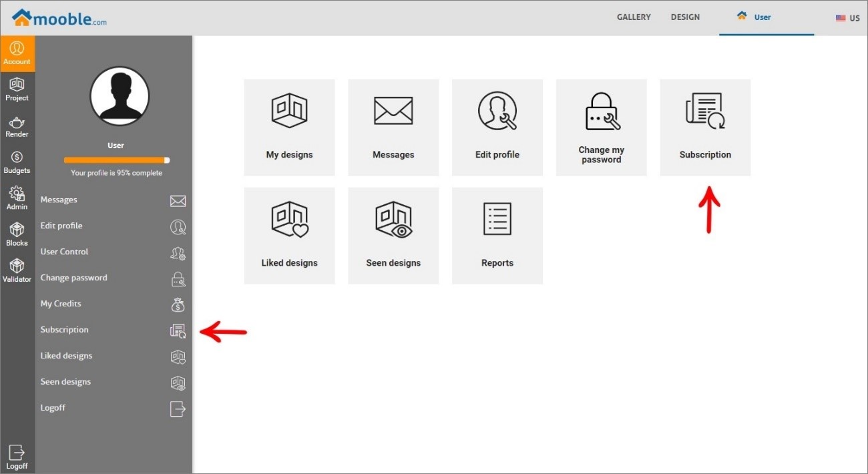Click the padlock icon beside Change password
Image resolution: width=868 pixels, height=474 pixels.
point(178,279)
